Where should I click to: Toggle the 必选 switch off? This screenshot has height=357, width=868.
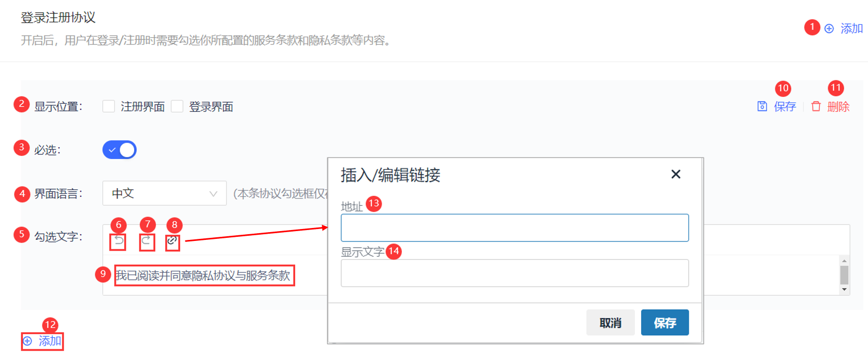pyautogui.click(x=120, y=150)
